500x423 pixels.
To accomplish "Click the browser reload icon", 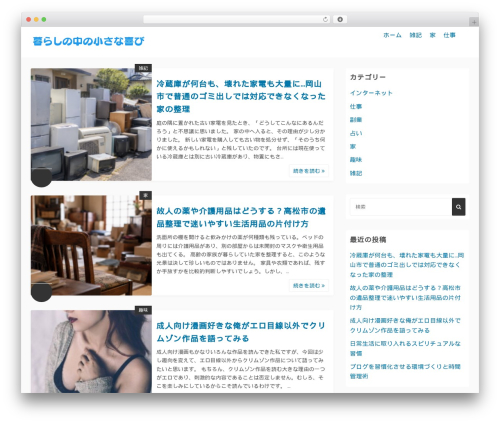I will [x=325, y=20].
